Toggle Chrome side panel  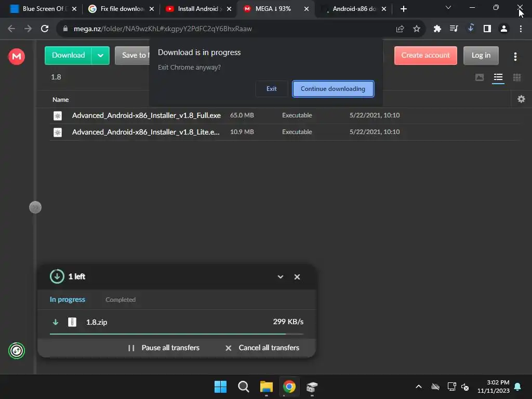tap(487, 29)
